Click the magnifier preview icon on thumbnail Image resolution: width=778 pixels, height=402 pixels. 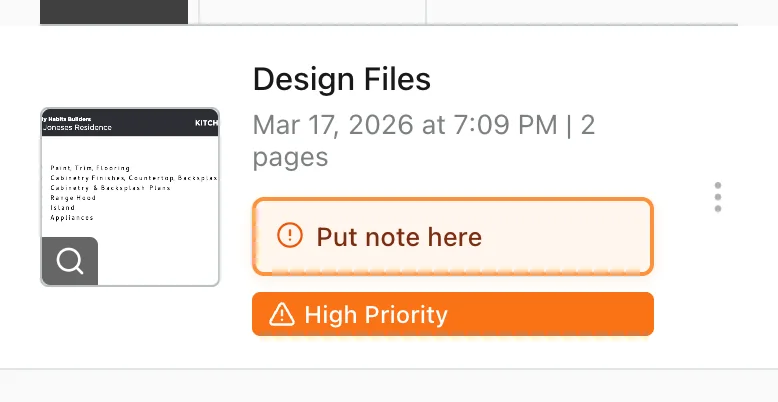pyautogui.click(x=70, y=261)
